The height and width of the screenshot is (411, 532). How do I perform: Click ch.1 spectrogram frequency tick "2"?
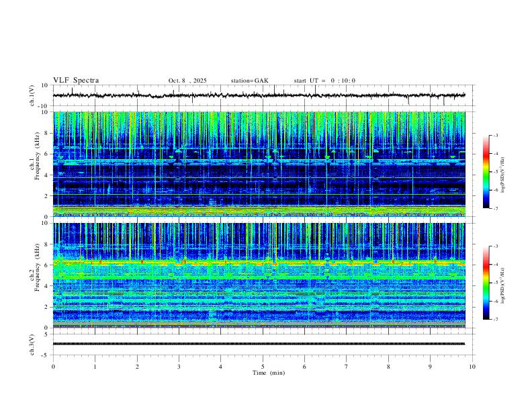click(47, 196)
